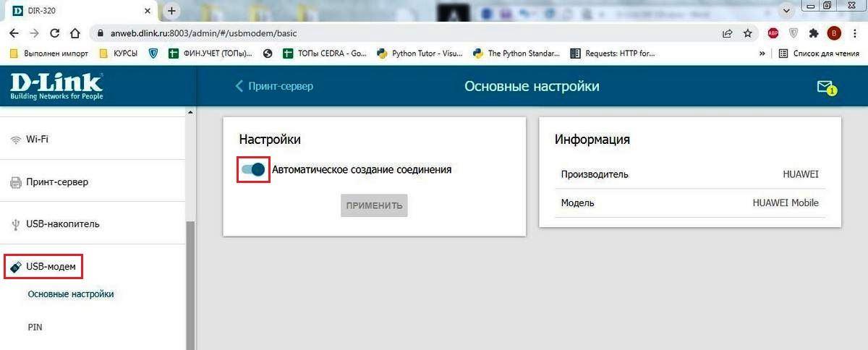Close the DIR-320 tab
This screenshot has height=350, width=868.
pyautogui.click(x=148, y=11)
